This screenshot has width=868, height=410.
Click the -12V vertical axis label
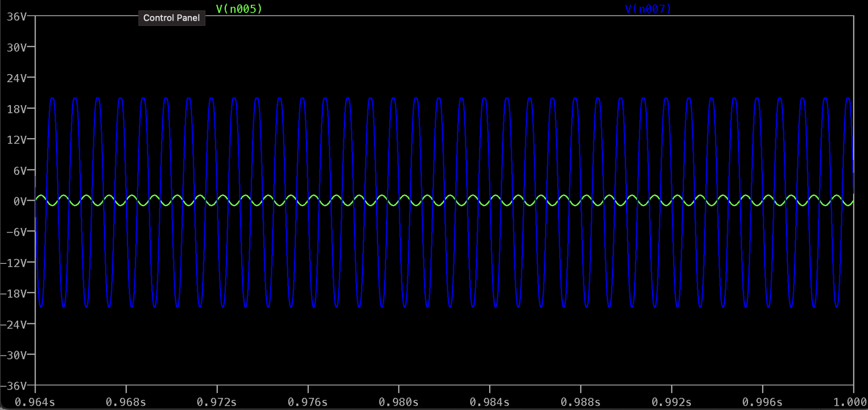pyautogui.click(x=14, y=263)
